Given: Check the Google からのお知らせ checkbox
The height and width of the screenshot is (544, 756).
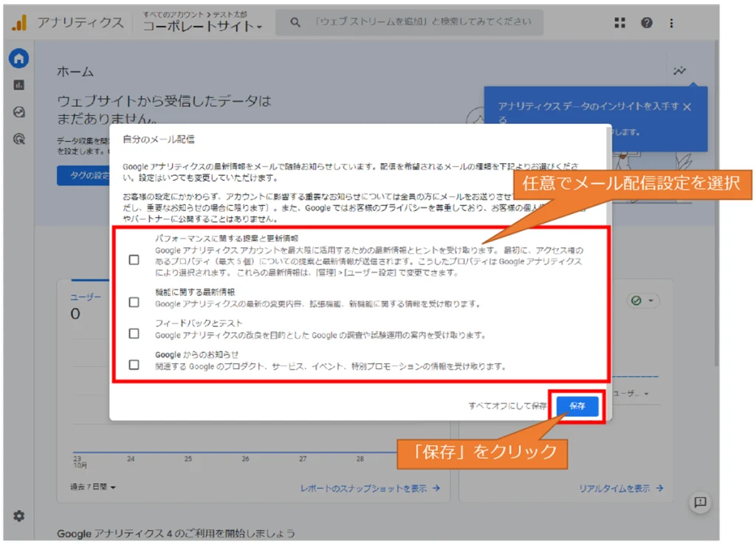Looking at the screenshot, I should 134,364.
